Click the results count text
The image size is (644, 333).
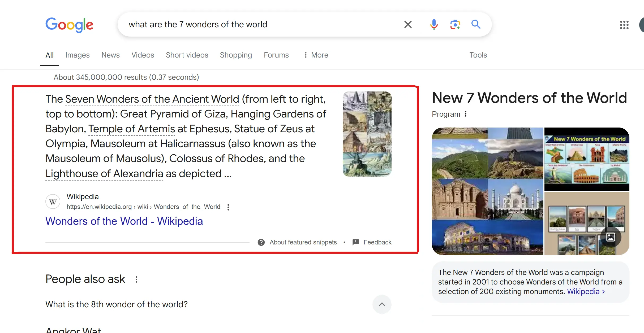(126, 77)
